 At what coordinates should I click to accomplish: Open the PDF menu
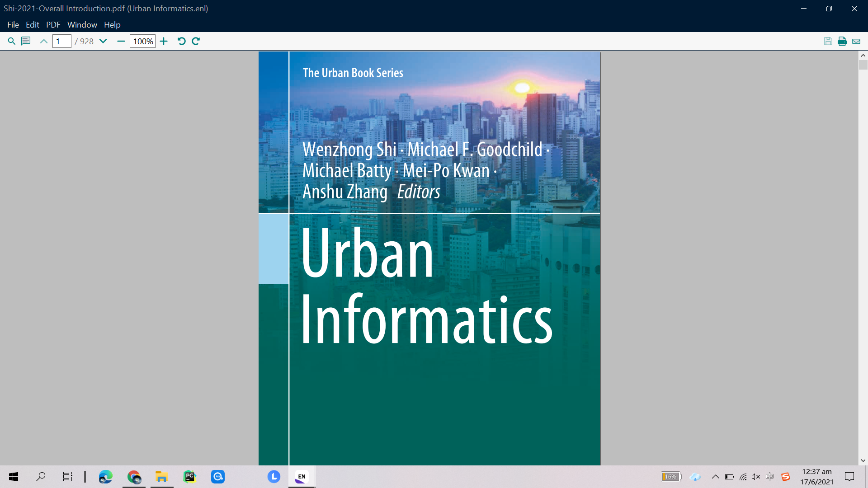pyautogui.click(x=53, y=24)
